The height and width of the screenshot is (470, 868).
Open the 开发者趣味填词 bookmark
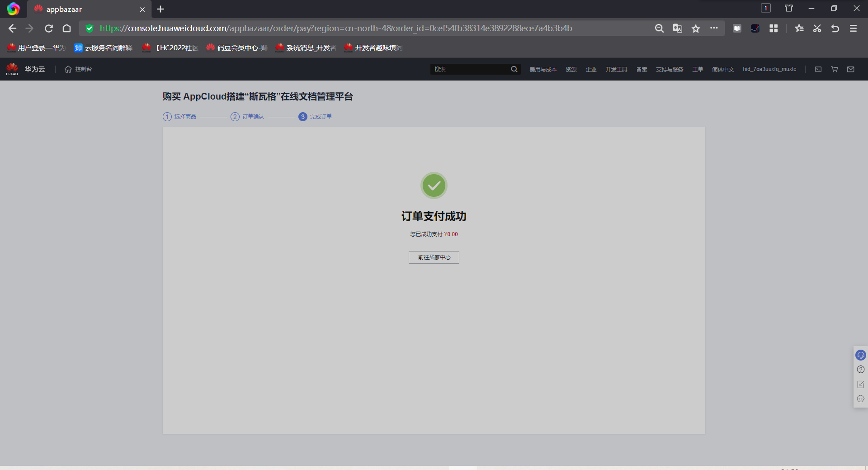(x=373, y=47)
